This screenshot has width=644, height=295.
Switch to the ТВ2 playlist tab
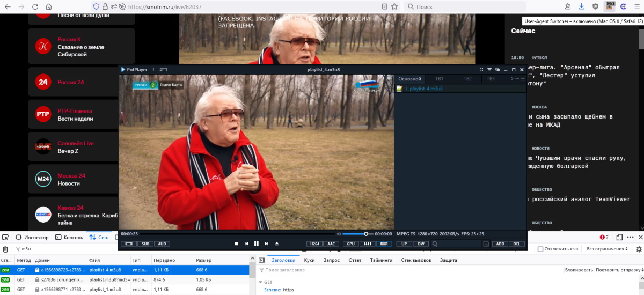[467, 79]
